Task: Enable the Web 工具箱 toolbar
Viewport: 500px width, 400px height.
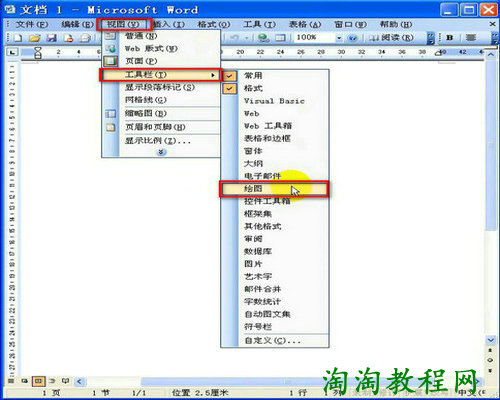Action: pyautogui.click(x=275, y=126)
